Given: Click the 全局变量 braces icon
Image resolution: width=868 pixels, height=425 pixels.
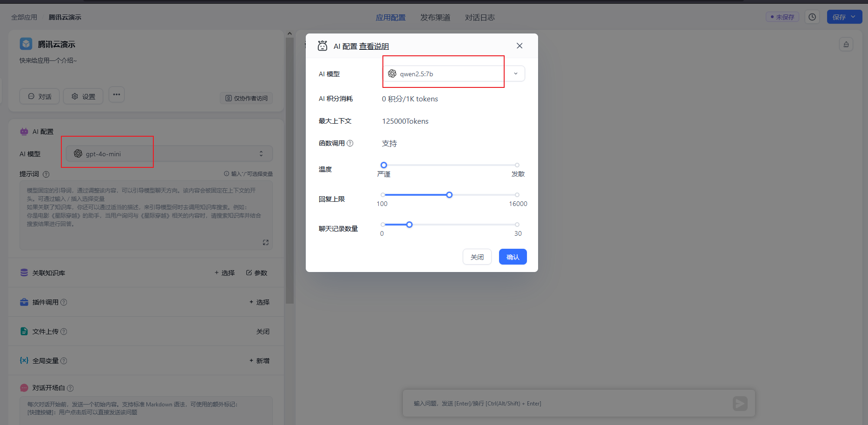Looking at the screenshot, I should point(24,360).
